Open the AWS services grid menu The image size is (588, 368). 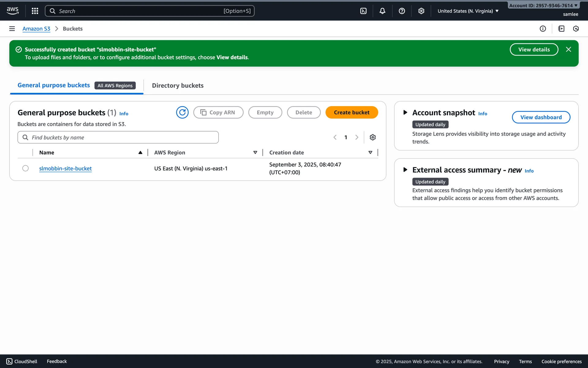tap(35, 11)
